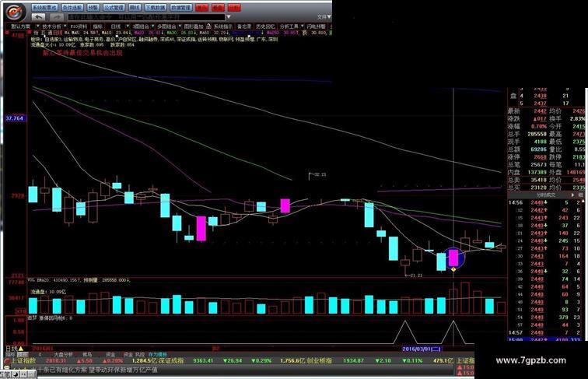Click the 分时成交 panel header
The height and width of the screenshot is (379, 588).
(x=546, y=195)
